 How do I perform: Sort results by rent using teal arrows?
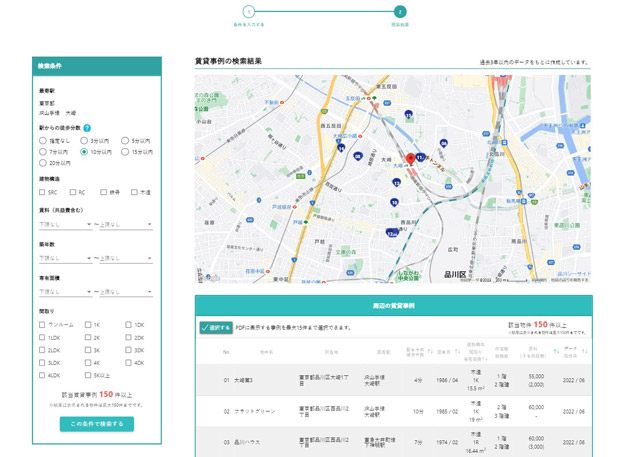pyautogui.click(x=556, y=351)
